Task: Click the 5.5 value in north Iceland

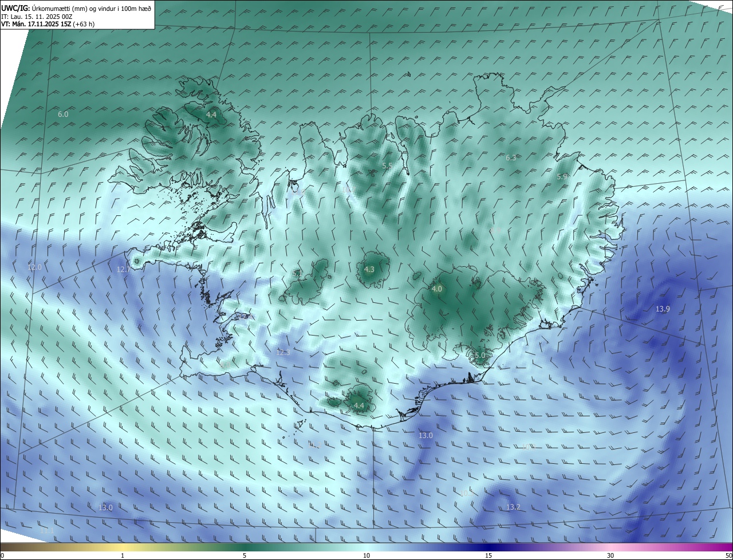Action: click(387, 166)
